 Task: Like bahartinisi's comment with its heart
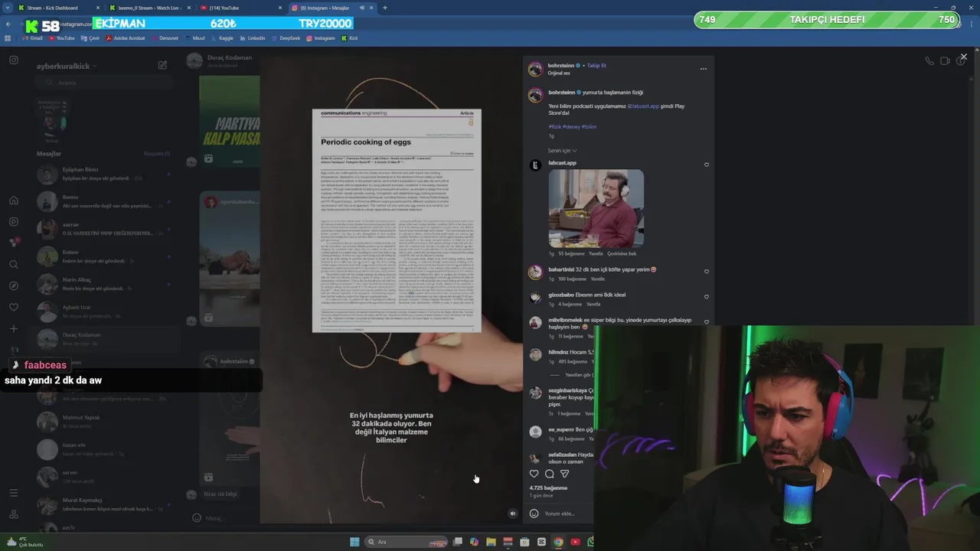tap(706, 271)
